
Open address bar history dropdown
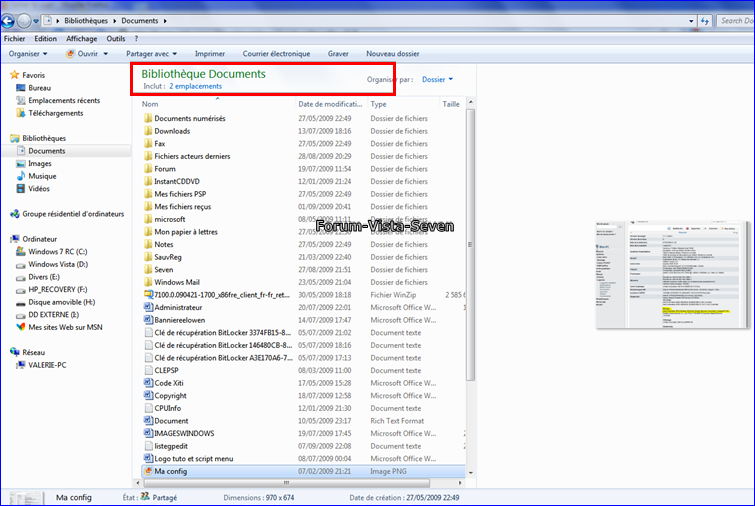pos(691,21)
